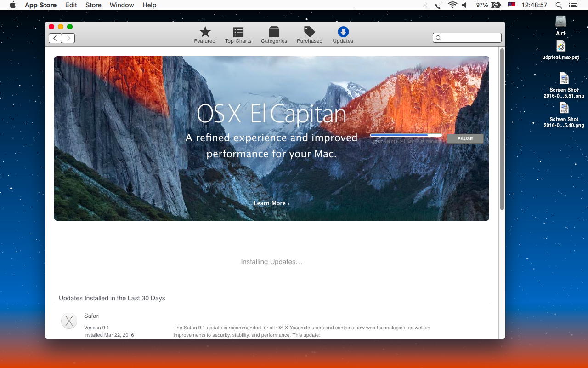Open the Top Charts list tab
Image resolution: width=588 pixels, height=368 pixels.
click(238, 35)
